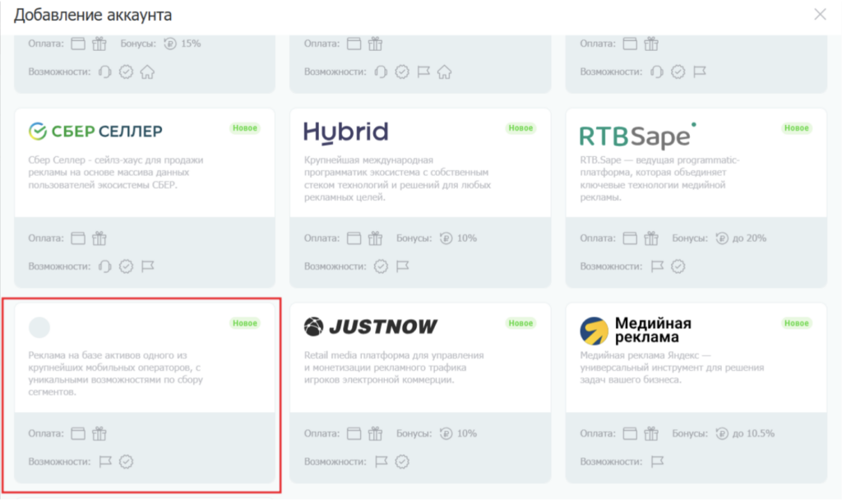Viewport: 842px width, 504px height.
Task: Click description 'Реклама на базе активов одного из'
Action: pos(108,355)
